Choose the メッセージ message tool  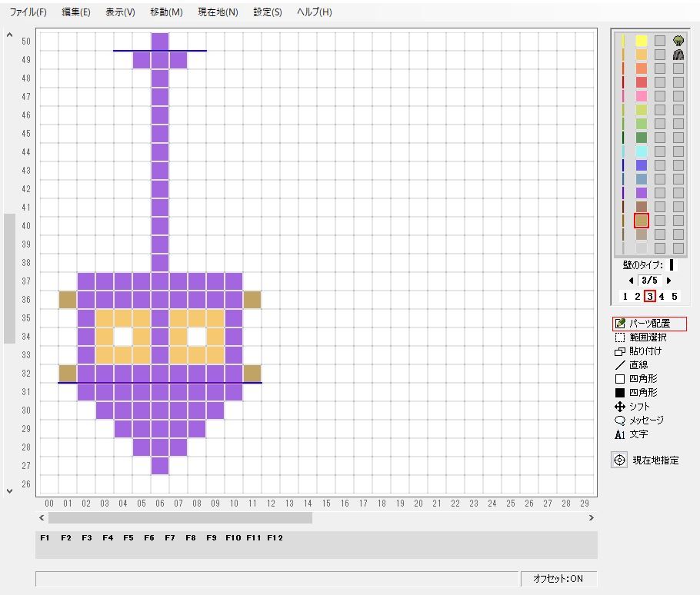[639, 420]
